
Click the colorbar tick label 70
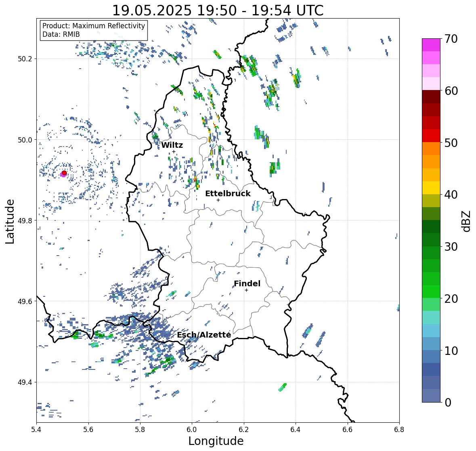click(451, 39)
